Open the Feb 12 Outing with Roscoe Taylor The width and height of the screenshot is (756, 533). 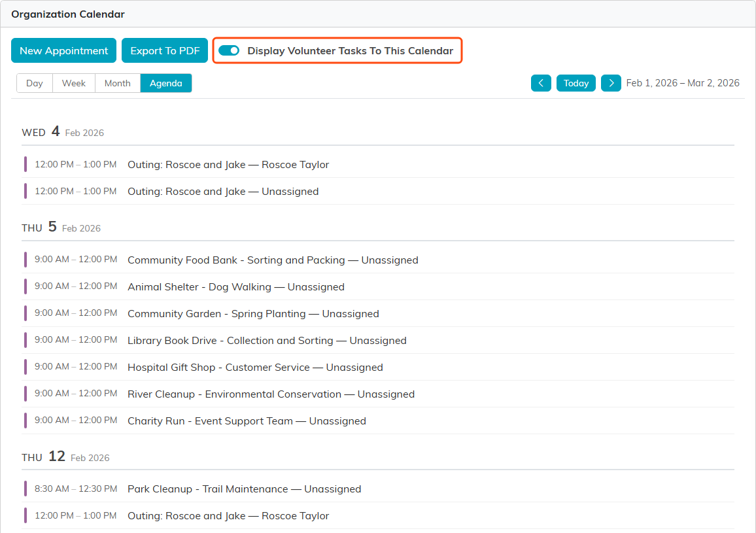click(378, 515)
